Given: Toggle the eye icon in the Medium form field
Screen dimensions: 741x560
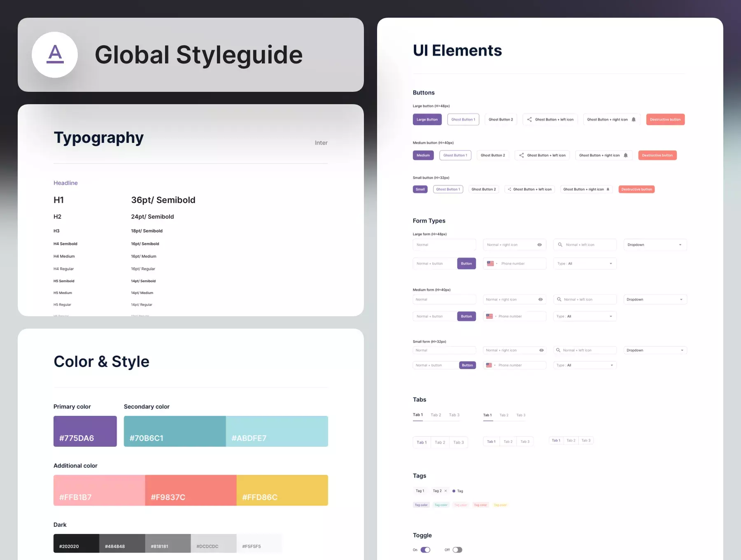Looking at the screenshot, I should pos(541,299).
